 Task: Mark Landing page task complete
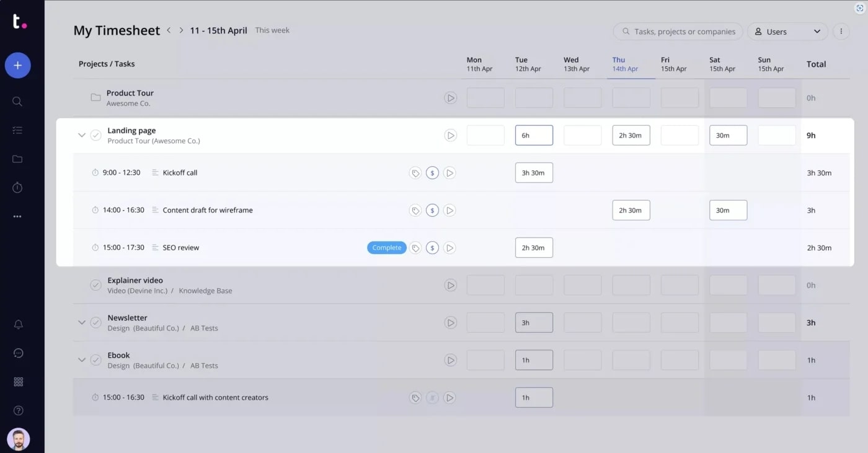[95, 135]
